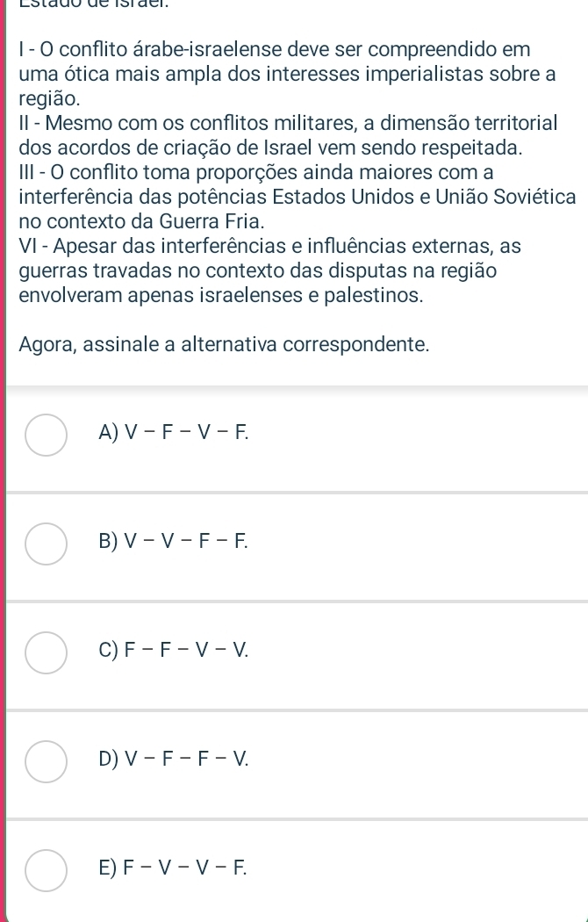Click statement I about interesses imperialistas
Viewport: 588px width, 922px height.
(287, 74)
